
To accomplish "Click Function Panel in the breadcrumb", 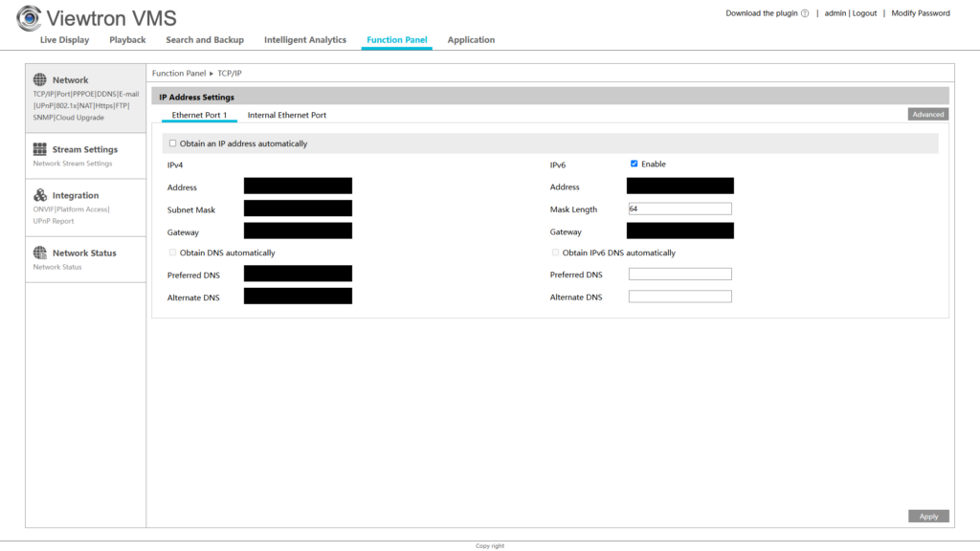I will pos(179,73).
